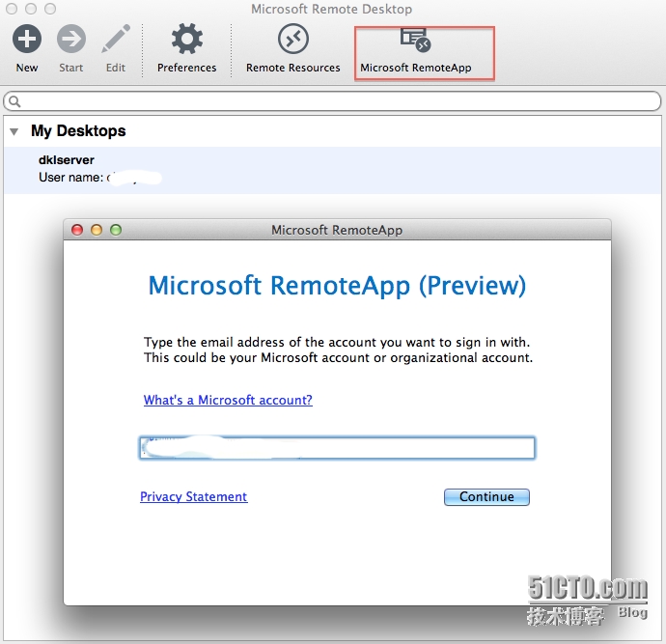The image size is (666, 644).
Task: Click the dklserver User name line
Action: [x=99, y=178]
